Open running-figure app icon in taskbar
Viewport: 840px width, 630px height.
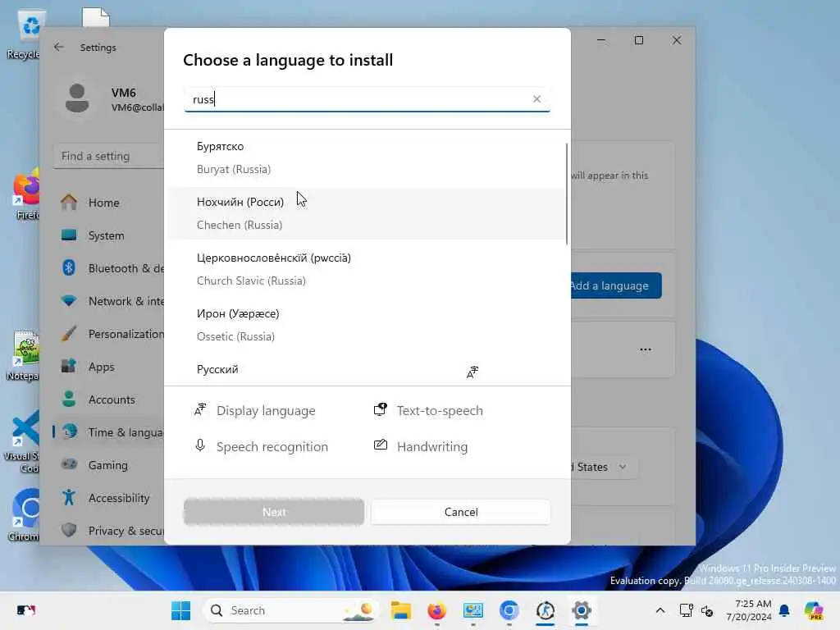click(x=546, y=610)
